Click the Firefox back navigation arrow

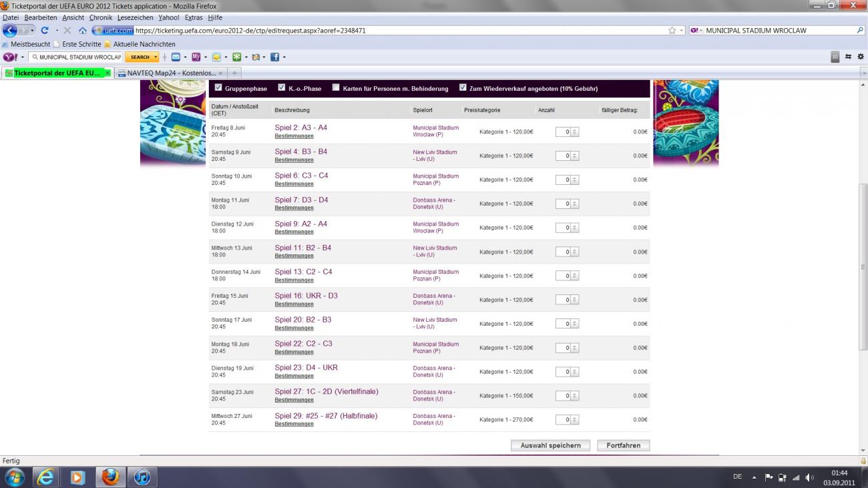(x=10, y=31)
